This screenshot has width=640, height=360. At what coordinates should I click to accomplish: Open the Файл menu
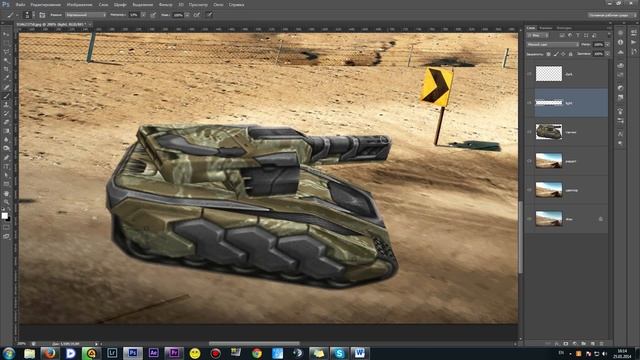20,4
